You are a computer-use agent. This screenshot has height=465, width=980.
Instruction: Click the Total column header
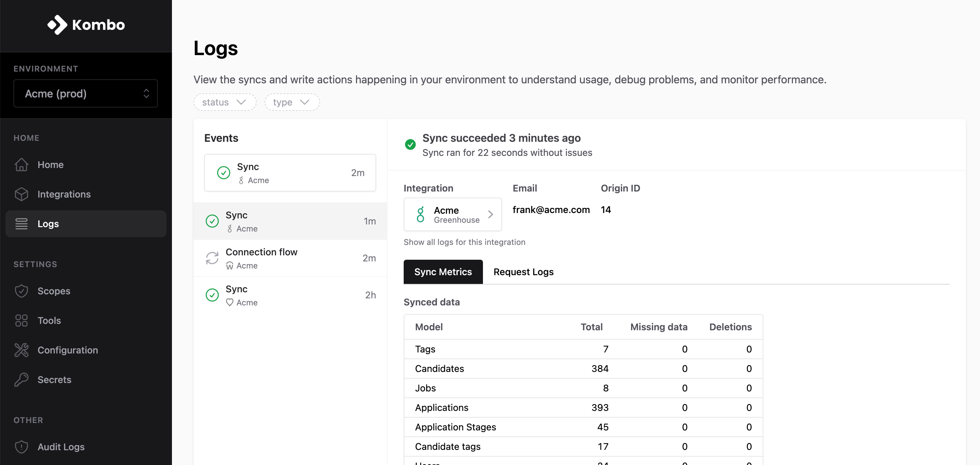tap(591, 327)
